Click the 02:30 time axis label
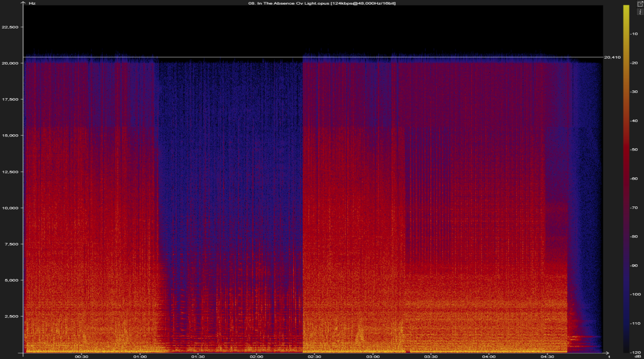The height and width of the screenshot is (359, 644). click(314, 357)
